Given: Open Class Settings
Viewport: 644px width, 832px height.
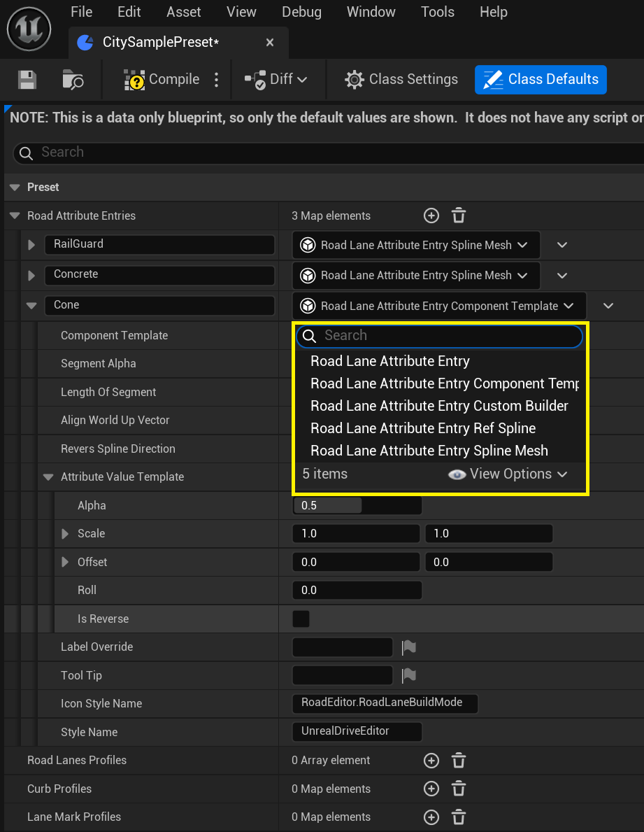Looking at the screenshot, I should click(x=401, y=80).
